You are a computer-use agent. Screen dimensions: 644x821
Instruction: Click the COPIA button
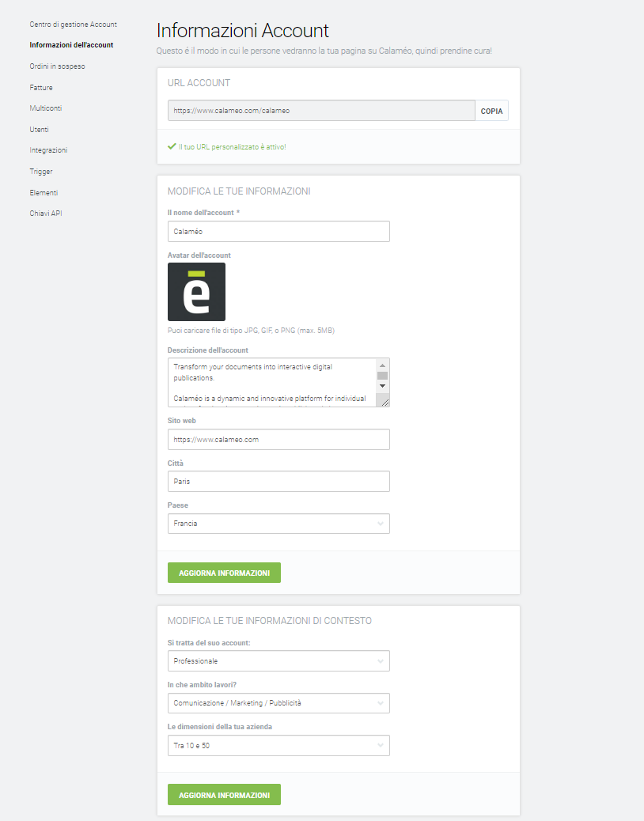[x=491, y=111]
